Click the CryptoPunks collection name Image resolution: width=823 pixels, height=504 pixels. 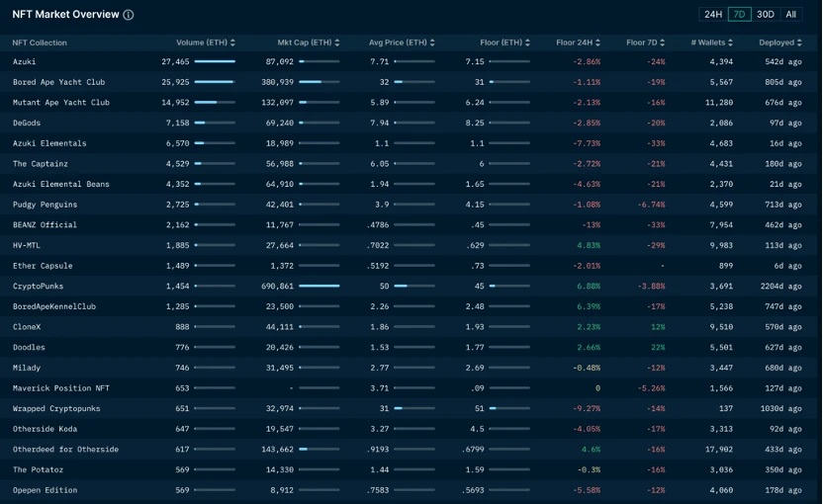pos(38,286)
